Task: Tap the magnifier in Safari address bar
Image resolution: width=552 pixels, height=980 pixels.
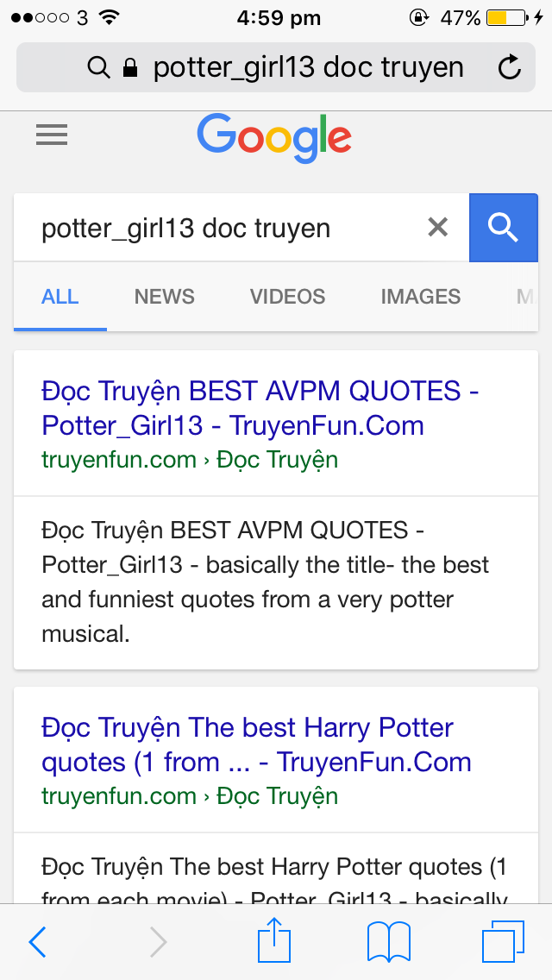Action: tap(99, 67)
